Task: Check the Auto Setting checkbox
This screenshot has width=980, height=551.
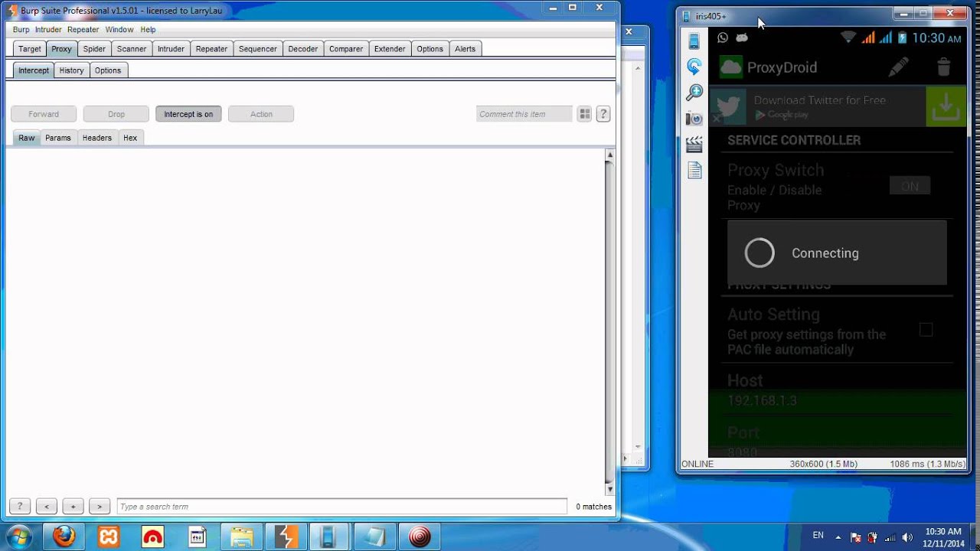Action: [926, 330]
